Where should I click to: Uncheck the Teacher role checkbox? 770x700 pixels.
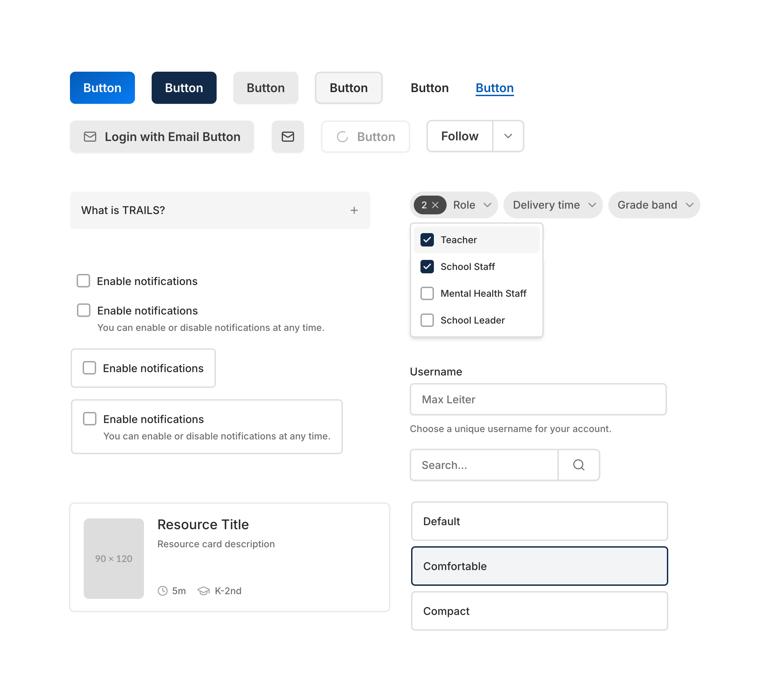click(427, 239)
